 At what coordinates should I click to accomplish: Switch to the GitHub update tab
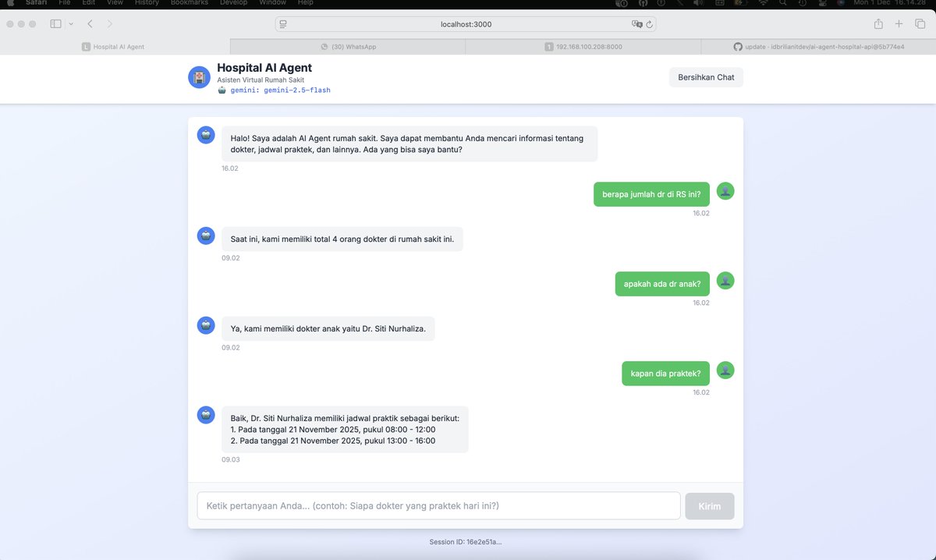pos(818,47)
